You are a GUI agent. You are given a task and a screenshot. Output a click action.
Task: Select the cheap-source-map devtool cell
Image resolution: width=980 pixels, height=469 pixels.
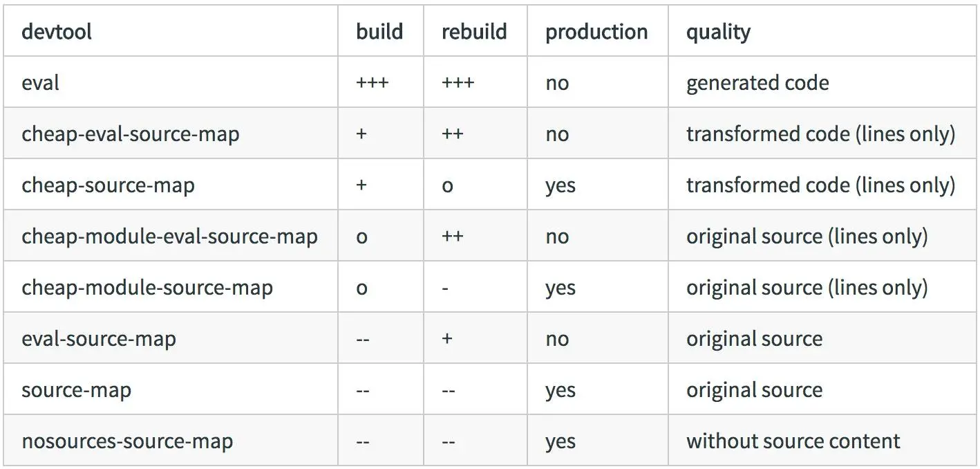108,185
